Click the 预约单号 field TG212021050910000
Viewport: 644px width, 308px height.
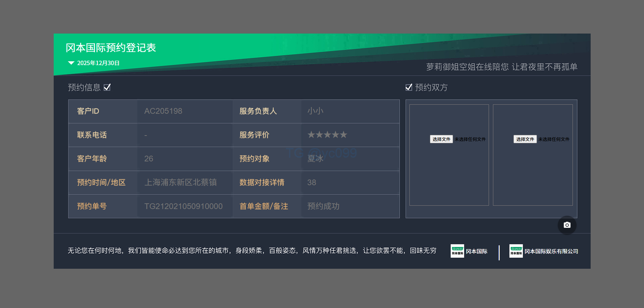pyautogui.click(x=185, y=206)
